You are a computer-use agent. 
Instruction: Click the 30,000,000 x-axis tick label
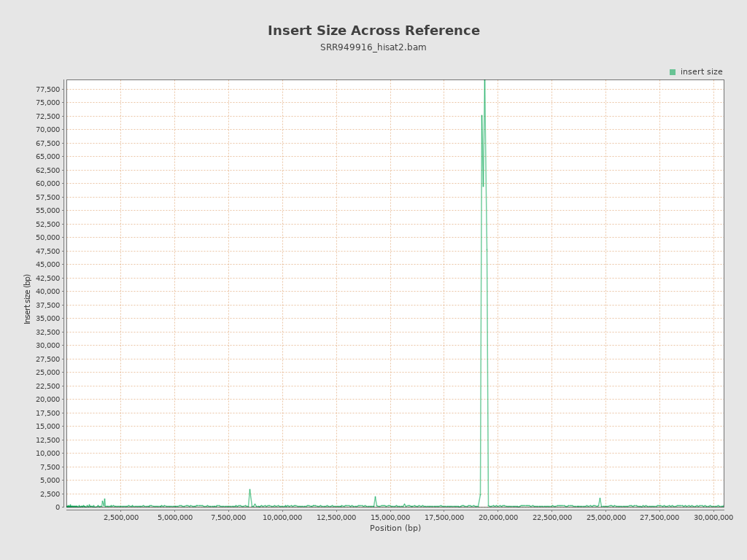pos(713,518)
